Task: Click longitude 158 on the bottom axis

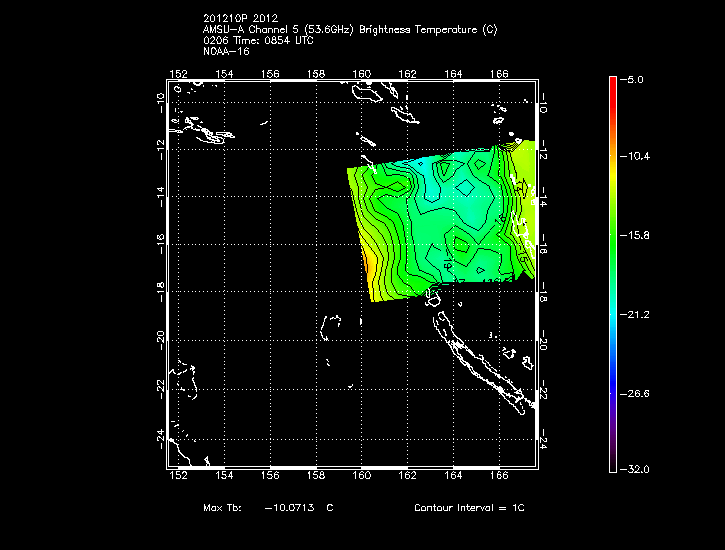Action: coord(316,476)
